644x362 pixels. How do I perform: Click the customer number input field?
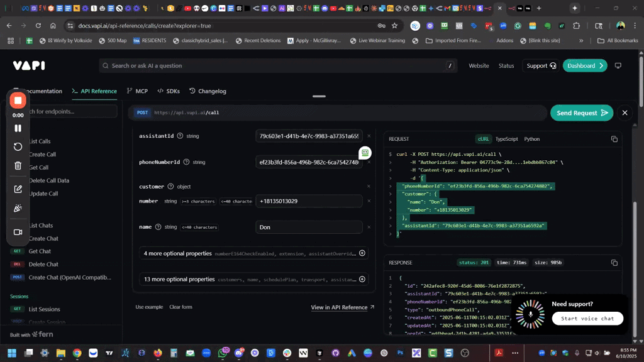tap(309, 201)
